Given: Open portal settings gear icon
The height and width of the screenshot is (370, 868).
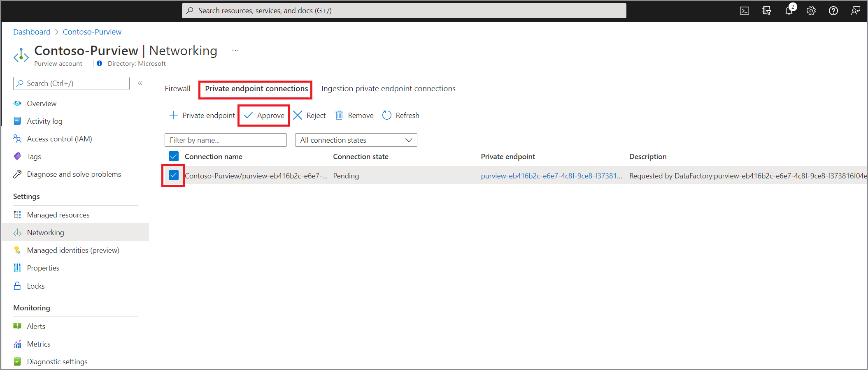Looking at the screenshot, I should coord(811,11).
